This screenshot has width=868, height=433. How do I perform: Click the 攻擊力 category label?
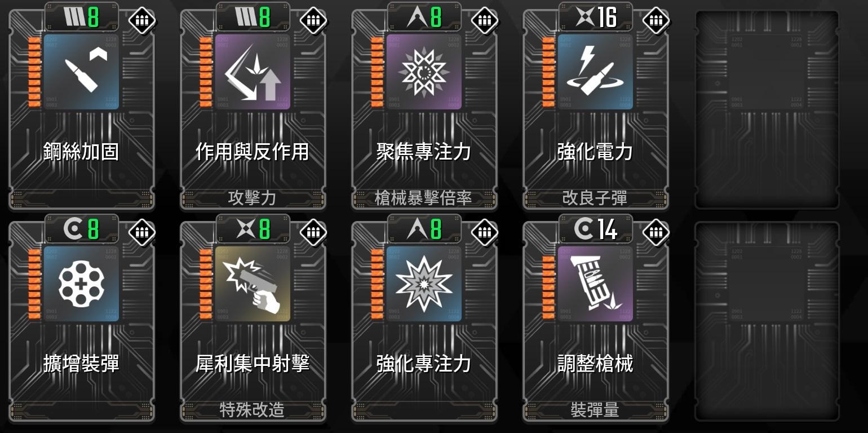(253, 198)
